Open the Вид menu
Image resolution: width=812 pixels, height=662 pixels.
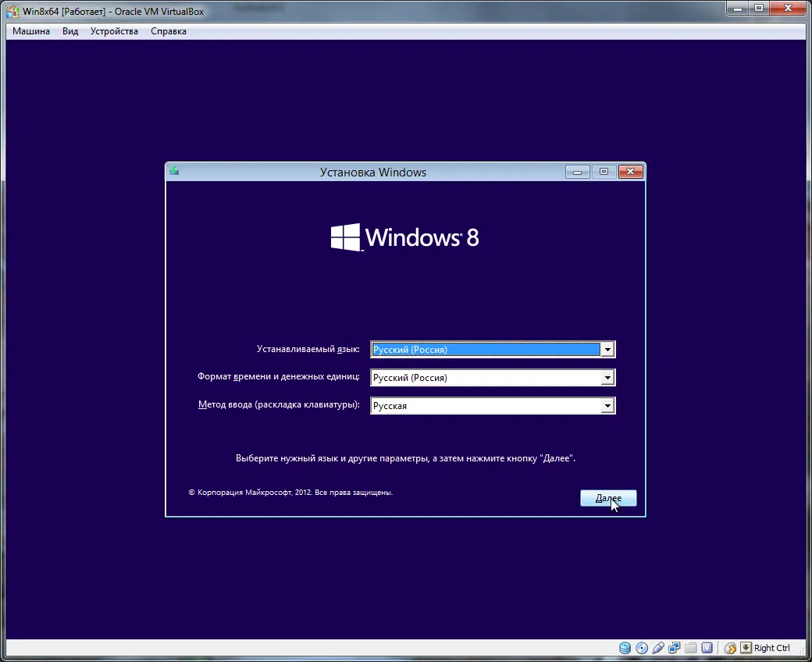click(70, 31)
